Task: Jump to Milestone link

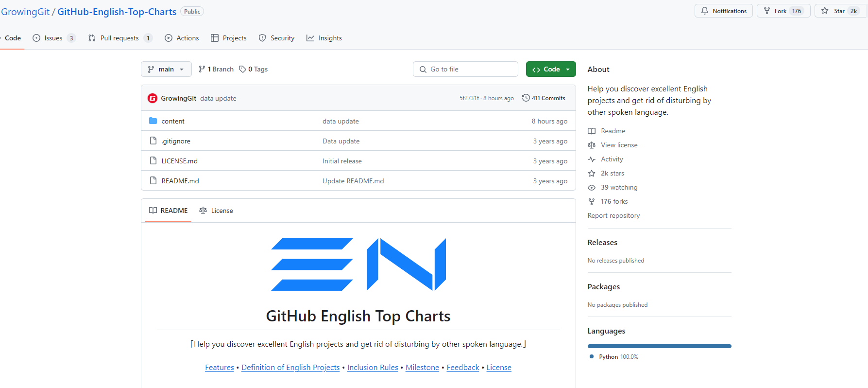Action: pos(423,368)
